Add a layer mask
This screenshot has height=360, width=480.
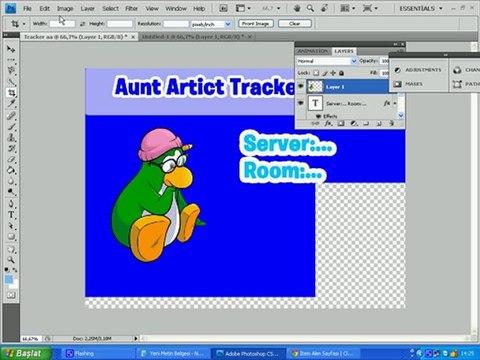pos(341,124)
